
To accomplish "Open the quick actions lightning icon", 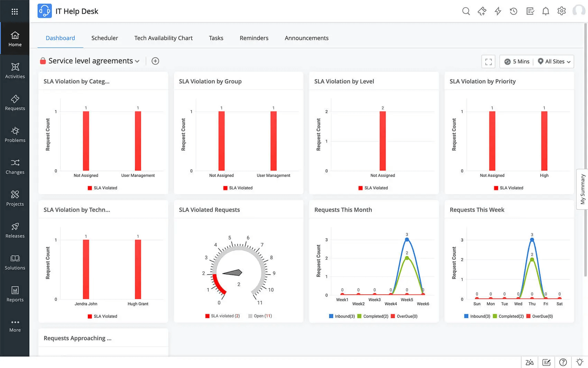I will (x=498, y=11).
